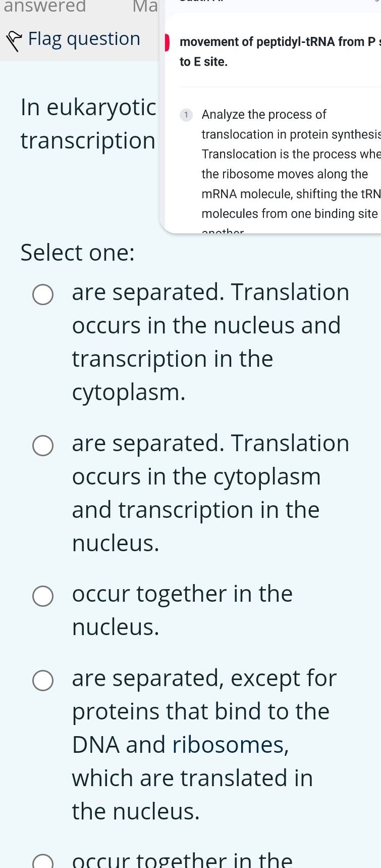
Task: Select radio for translation in nucleus, transcription in cytoplasm
Action: tap(43, 295)
